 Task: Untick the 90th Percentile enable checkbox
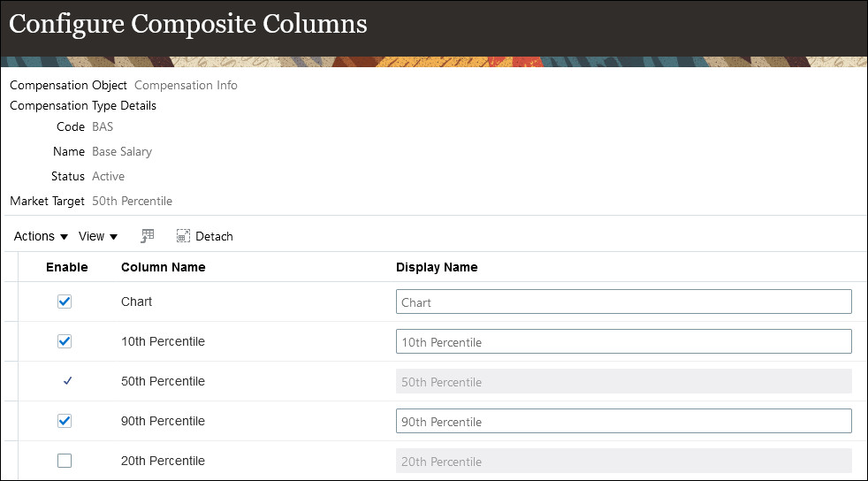click(65, 421)
